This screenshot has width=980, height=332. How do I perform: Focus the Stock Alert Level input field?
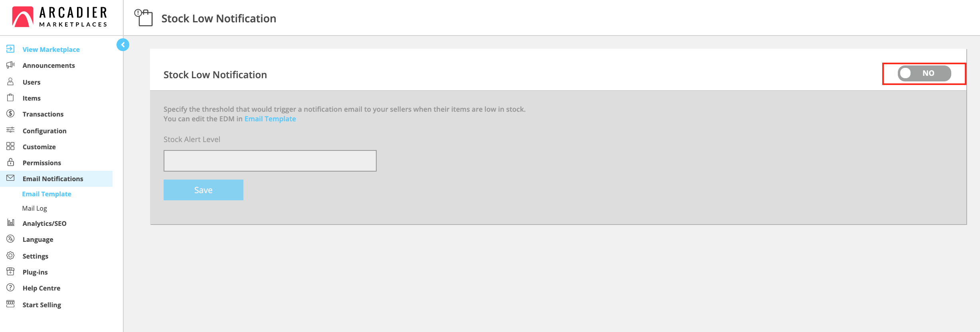[270, 161]
